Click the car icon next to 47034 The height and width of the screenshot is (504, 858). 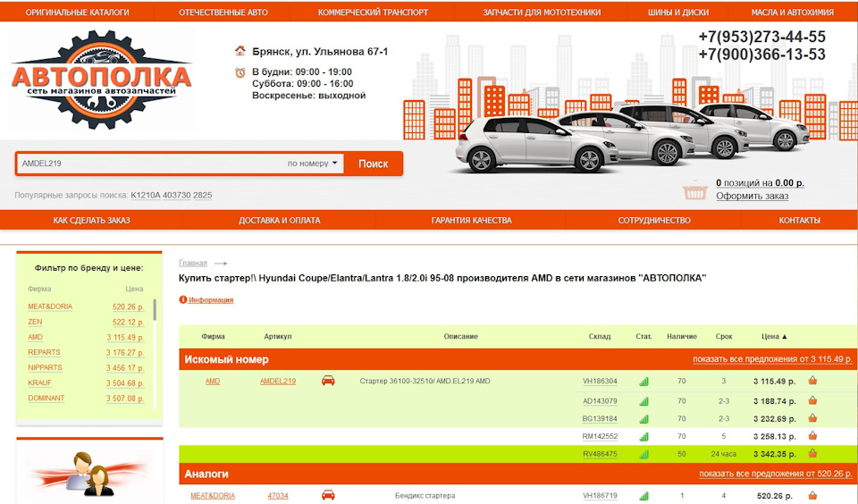click(x=328, y=495)
